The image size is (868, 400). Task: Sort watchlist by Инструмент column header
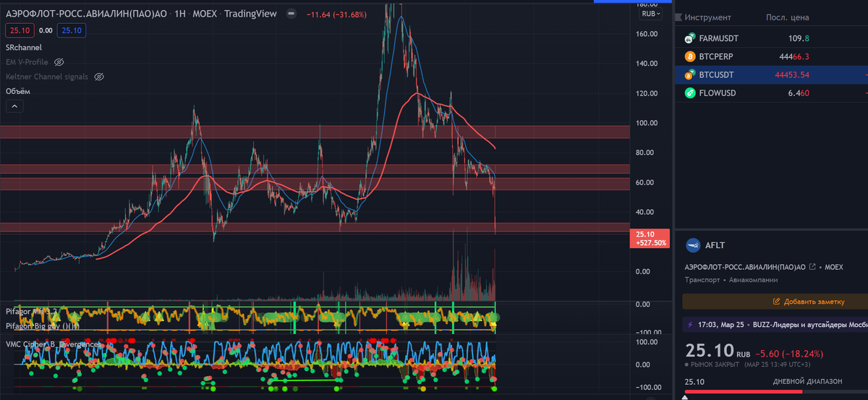click(x=708, y=17)
